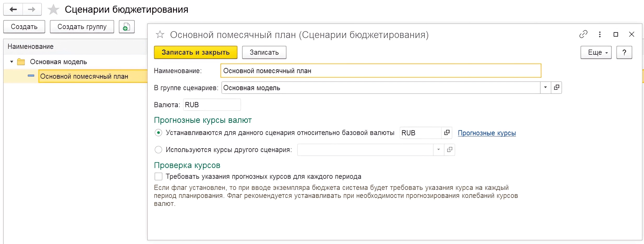This screenshot has width=644, height=244.
Task: Open the three-dot form menu
Action: tap(600, 34)
